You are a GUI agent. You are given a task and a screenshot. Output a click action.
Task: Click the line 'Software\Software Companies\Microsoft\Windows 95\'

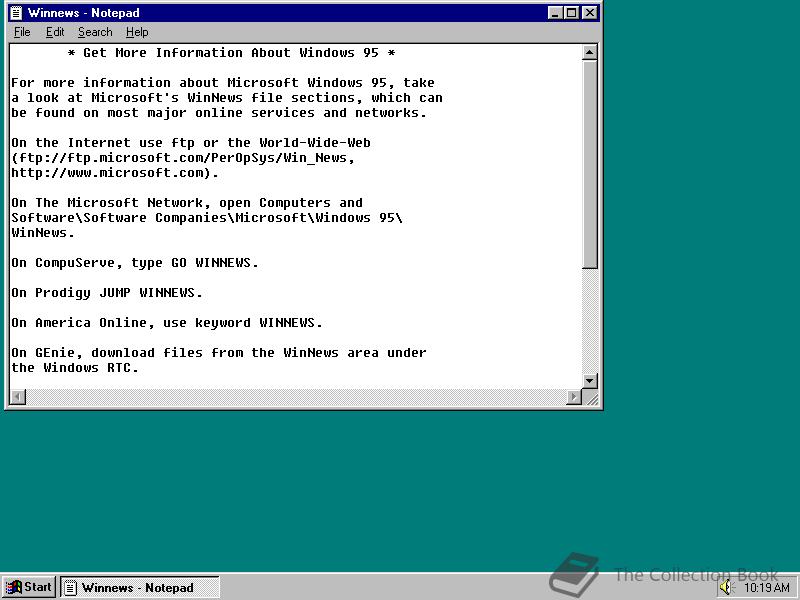[207, 218]
